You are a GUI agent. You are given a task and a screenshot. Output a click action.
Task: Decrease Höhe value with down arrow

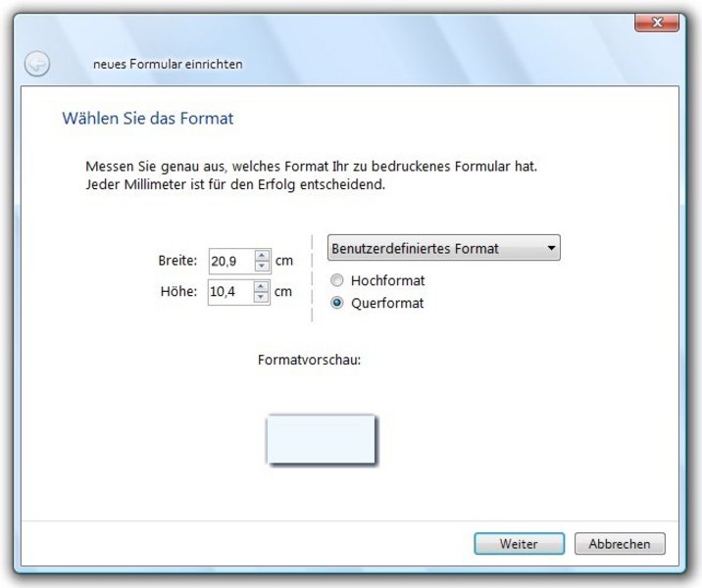click(x=261, y=297)
